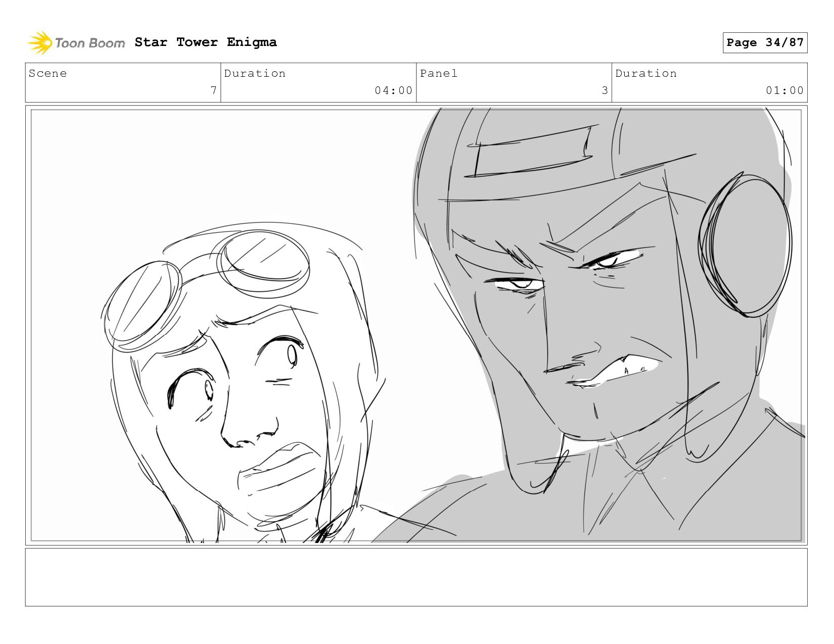Click the empty notes box below the panel
This screenshot has width=834, height=644.
[x=416, y=577]
